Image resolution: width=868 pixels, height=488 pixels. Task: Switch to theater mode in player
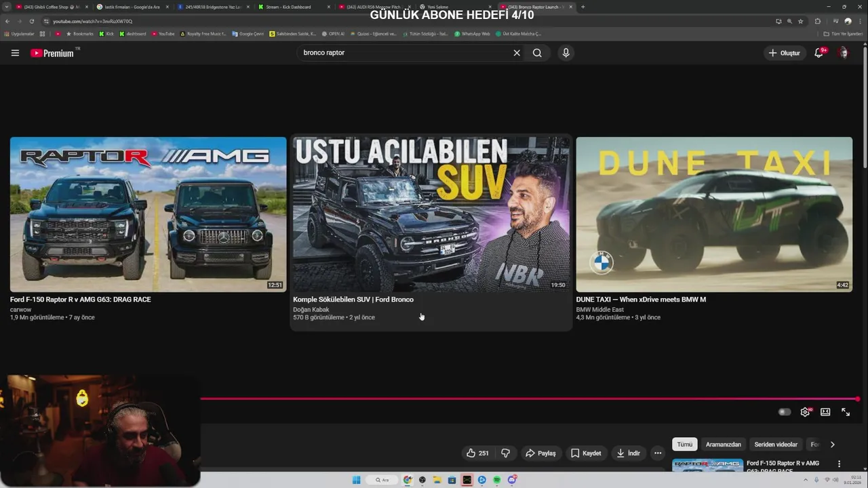click(825, 412)
